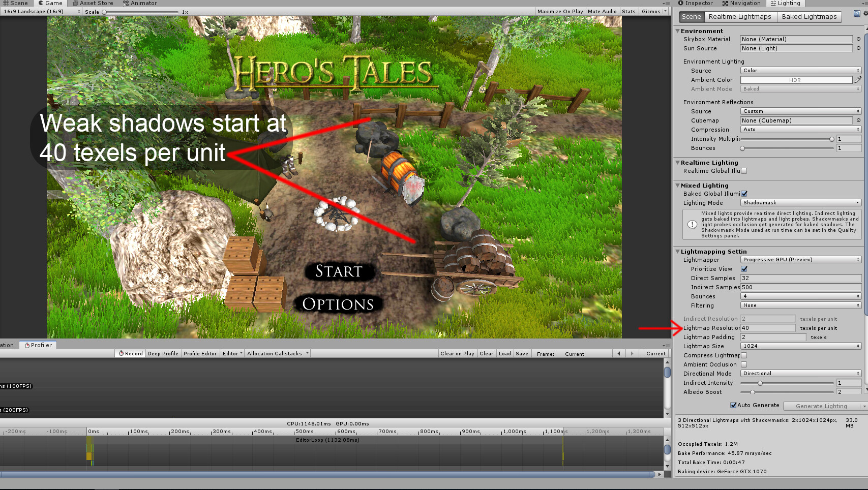Open the Lighting help documentation icon
The height and width of the screenshot is (490, 868).
click(x=857, y=14)
